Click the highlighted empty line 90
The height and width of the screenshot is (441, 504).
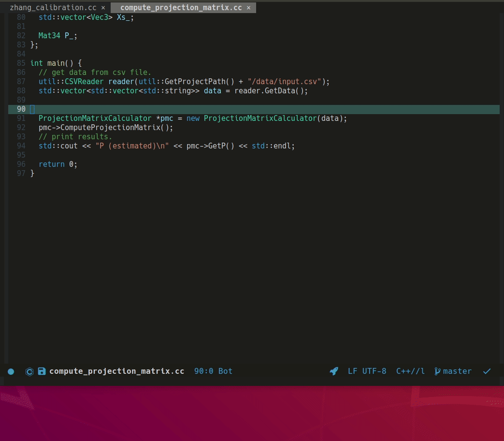254,109
